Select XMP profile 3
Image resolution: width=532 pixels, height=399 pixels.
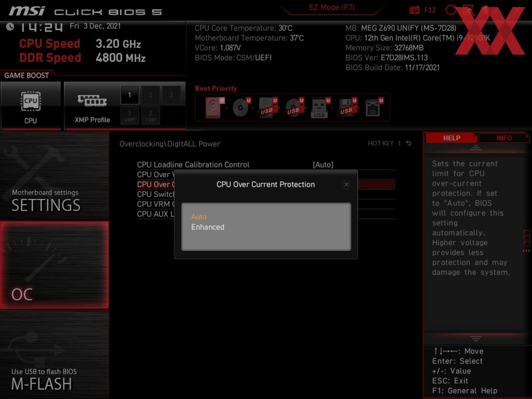pos(171,95)
